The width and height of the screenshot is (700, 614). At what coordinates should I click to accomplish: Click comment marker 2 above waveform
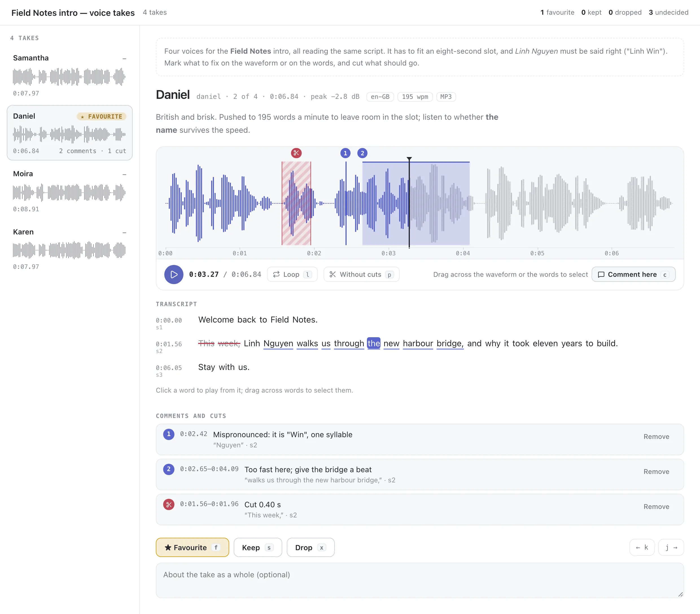pyautogui.click(x=362, y=153)
